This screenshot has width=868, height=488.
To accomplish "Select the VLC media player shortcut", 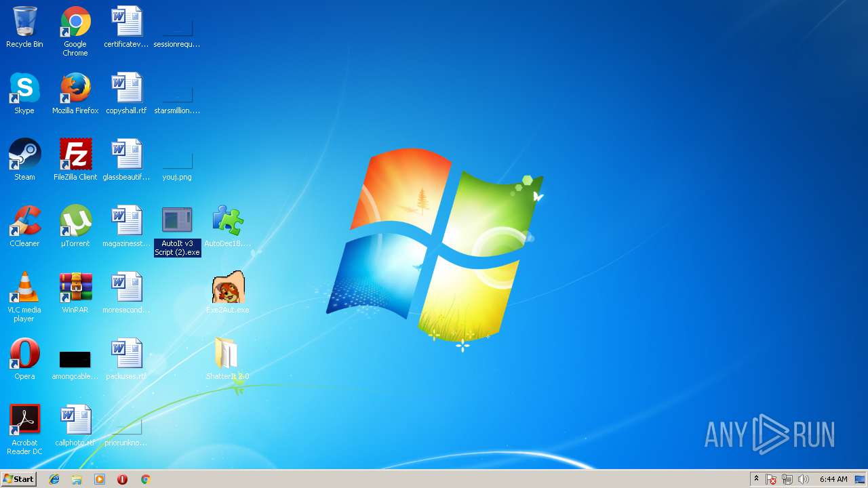I will [x=24, y=297].
